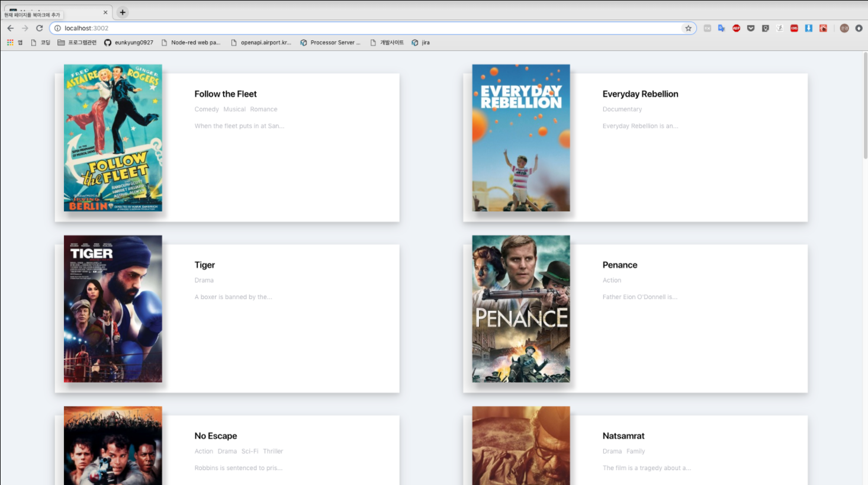
Task: Click the No Escape movie poster
Action: [x=112, y=445]
